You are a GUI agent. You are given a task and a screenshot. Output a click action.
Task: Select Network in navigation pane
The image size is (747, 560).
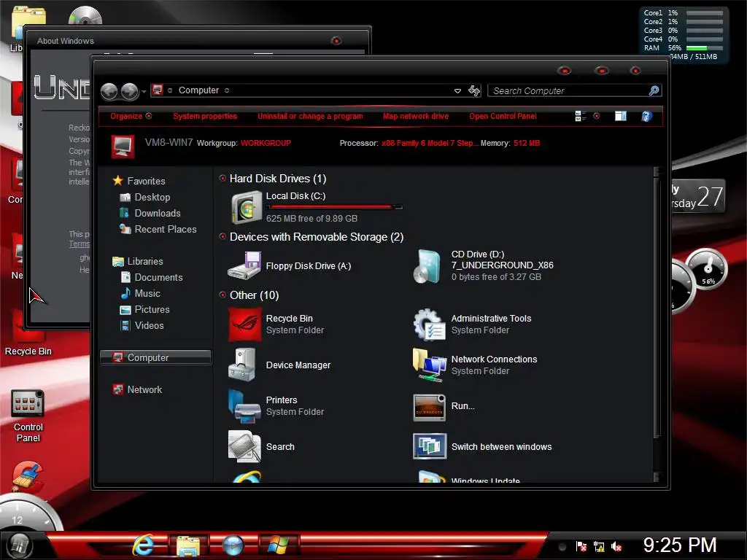137,389
